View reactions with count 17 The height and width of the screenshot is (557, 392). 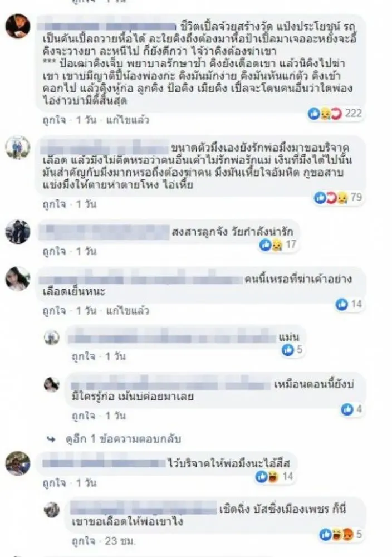278,245
